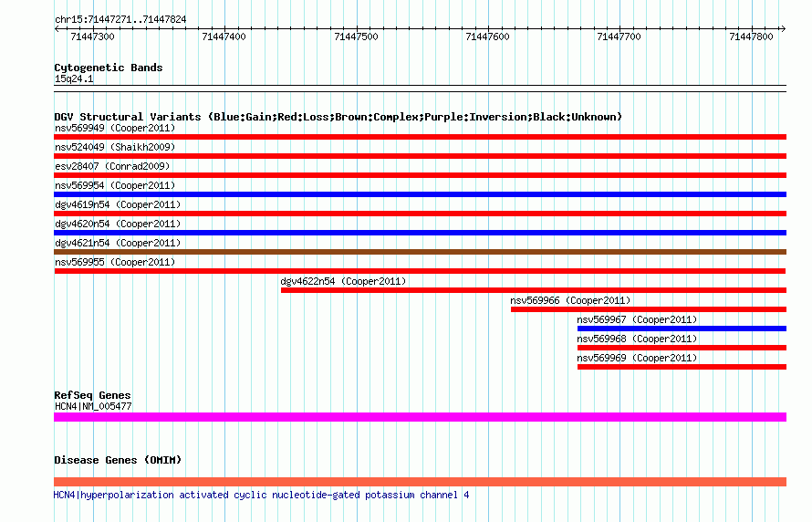The width and height of the screenshot is (812, 522).
Task: Click the 71447300 ruler position label
Action: (x=93, y=37)
